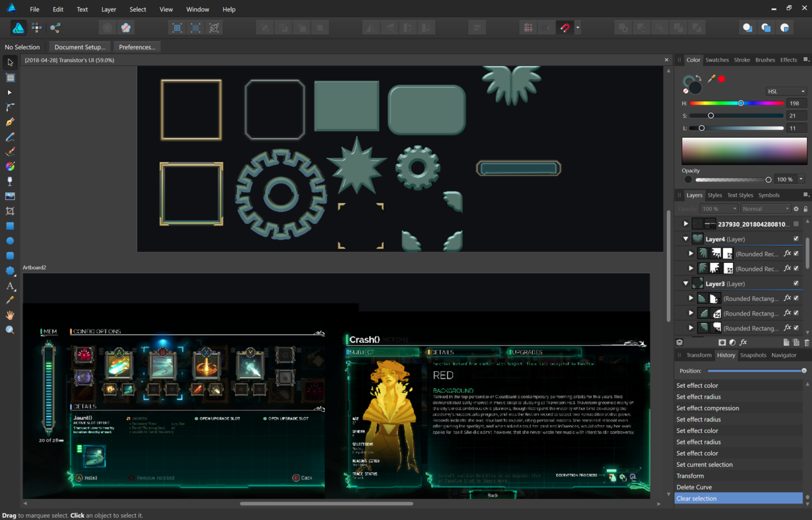
Task: Pick the color picker eyedropper in Color panel
Action: coord(712,79)
